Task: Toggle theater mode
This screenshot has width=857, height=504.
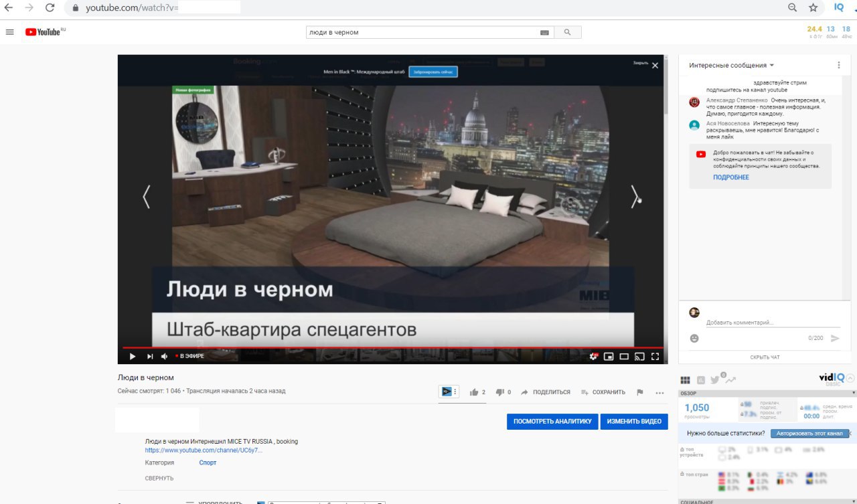Action: [624, 356]
